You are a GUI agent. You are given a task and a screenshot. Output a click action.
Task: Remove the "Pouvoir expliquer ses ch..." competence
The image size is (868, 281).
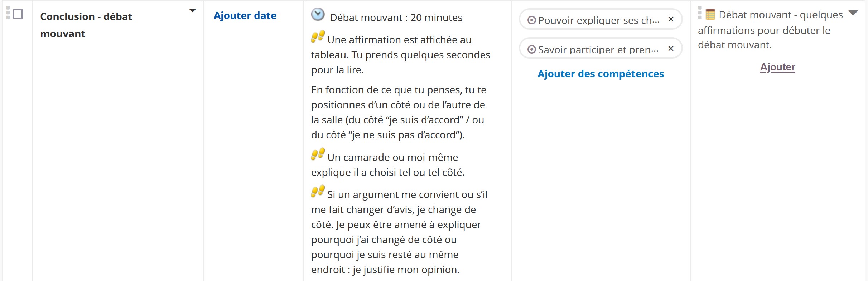click(671, 19)
